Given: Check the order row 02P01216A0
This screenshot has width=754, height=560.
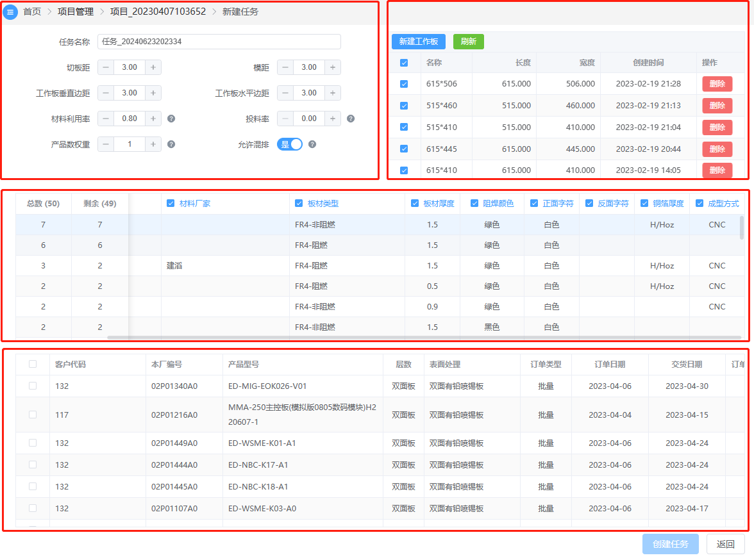Looking at the screenshot, I should pyautogui.click(x=33, y=415).
